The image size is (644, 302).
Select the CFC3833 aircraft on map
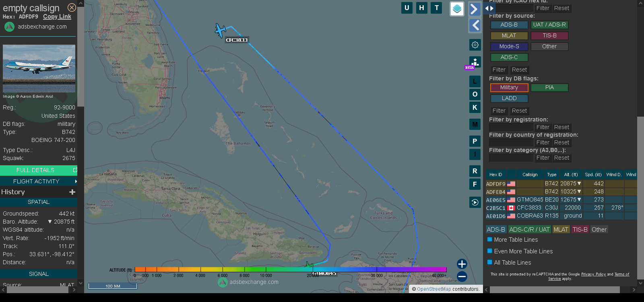tap(220, 30)
